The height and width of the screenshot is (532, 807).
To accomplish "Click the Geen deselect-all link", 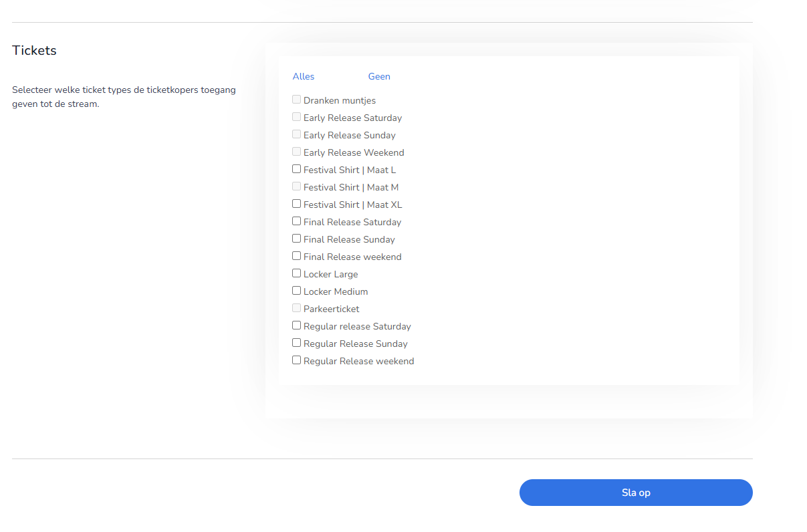I will point(378,77).
